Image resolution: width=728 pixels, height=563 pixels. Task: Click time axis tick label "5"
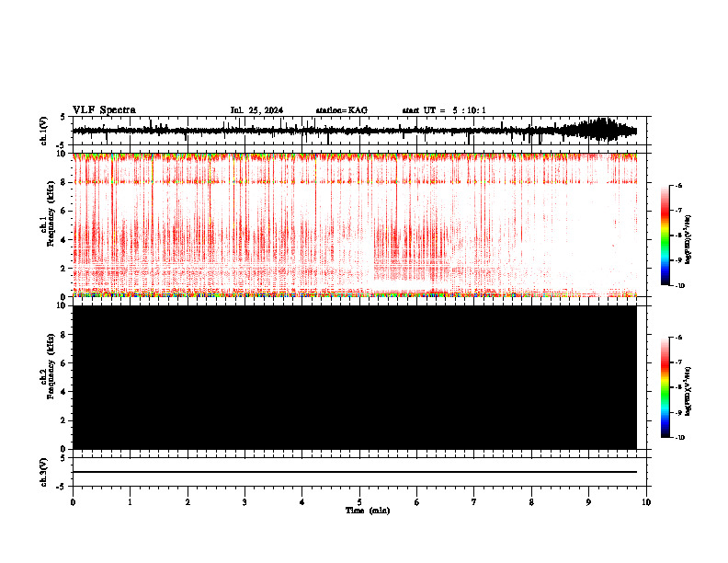pyautogui.click(x=359, y=502)
